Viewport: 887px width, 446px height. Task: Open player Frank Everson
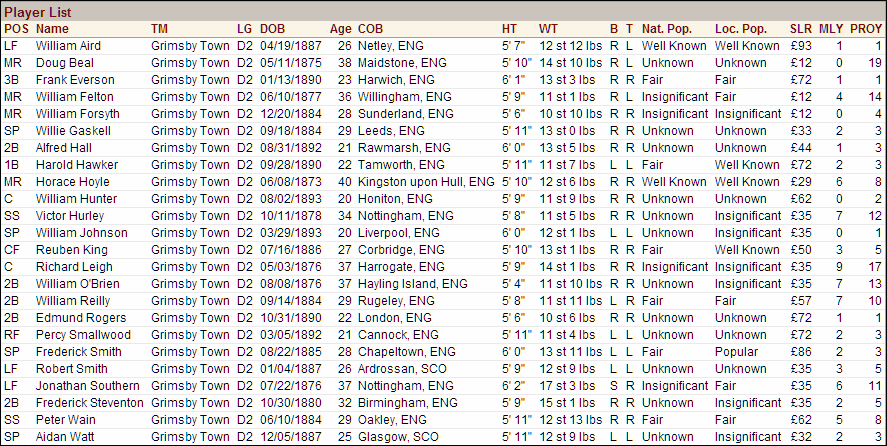(x=75, y=80)
